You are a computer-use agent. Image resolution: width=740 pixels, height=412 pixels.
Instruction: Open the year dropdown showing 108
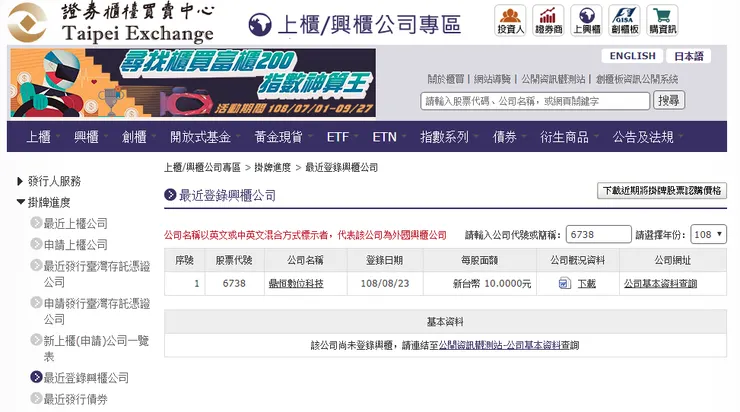click(708, 235)
